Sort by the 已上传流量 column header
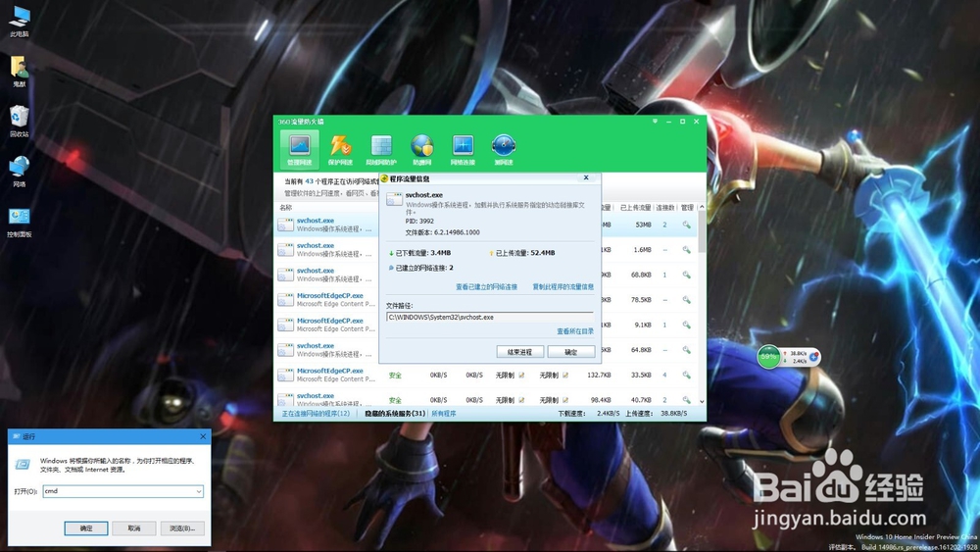 point(635,208)
